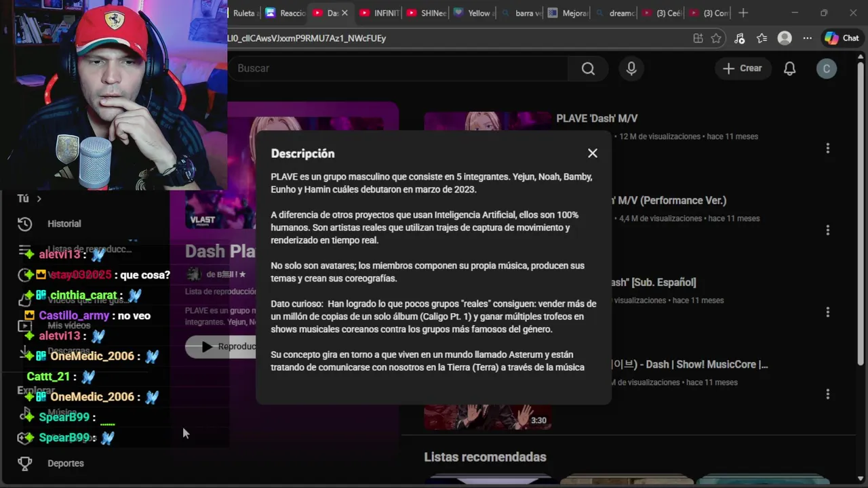Switch to the (3) Con browser tab

tap(708, 13)
